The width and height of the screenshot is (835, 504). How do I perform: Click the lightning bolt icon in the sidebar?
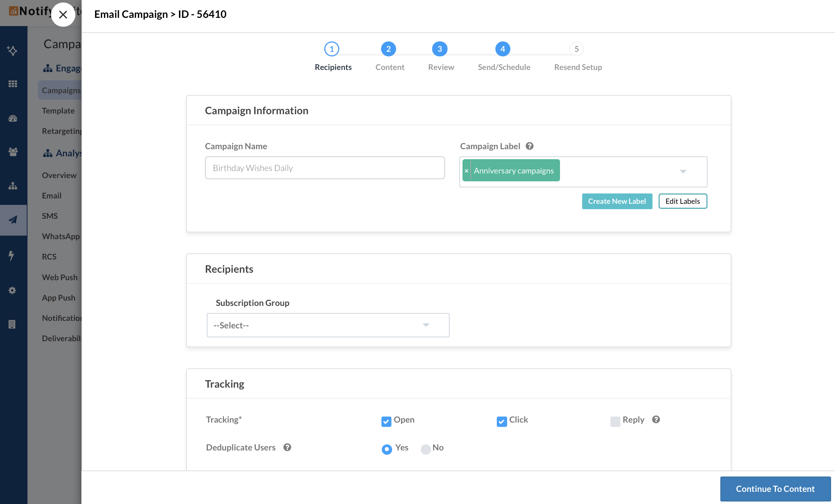12,256
